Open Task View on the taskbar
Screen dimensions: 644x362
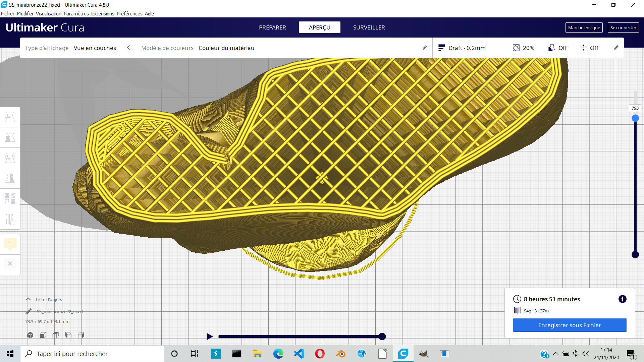[x=195, y=354]
